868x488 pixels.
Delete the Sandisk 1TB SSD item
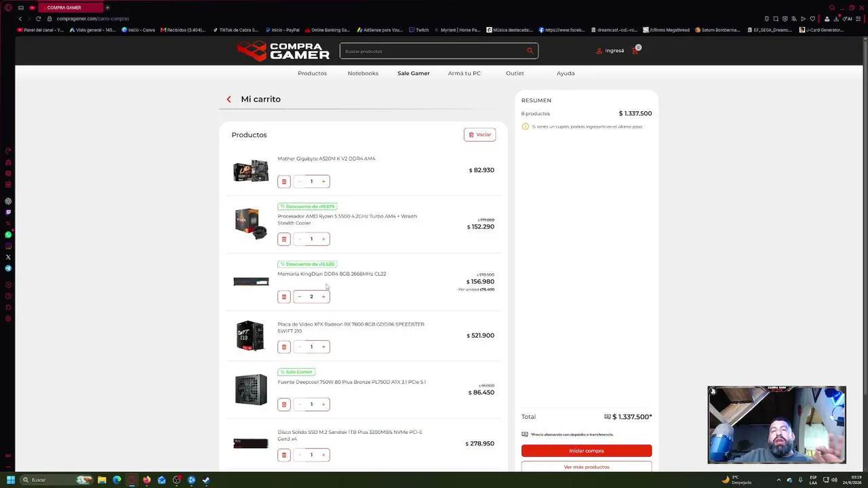click(x=284, y=455)
